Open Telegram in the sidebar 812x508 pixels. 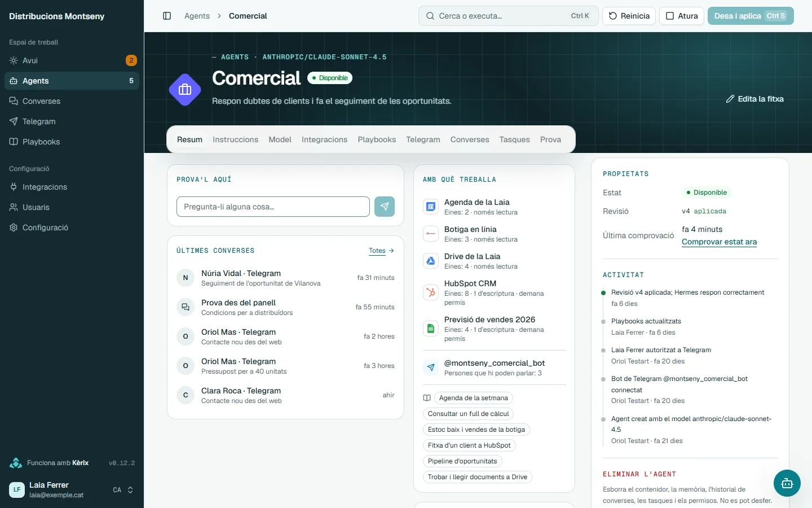coord(72,121)
